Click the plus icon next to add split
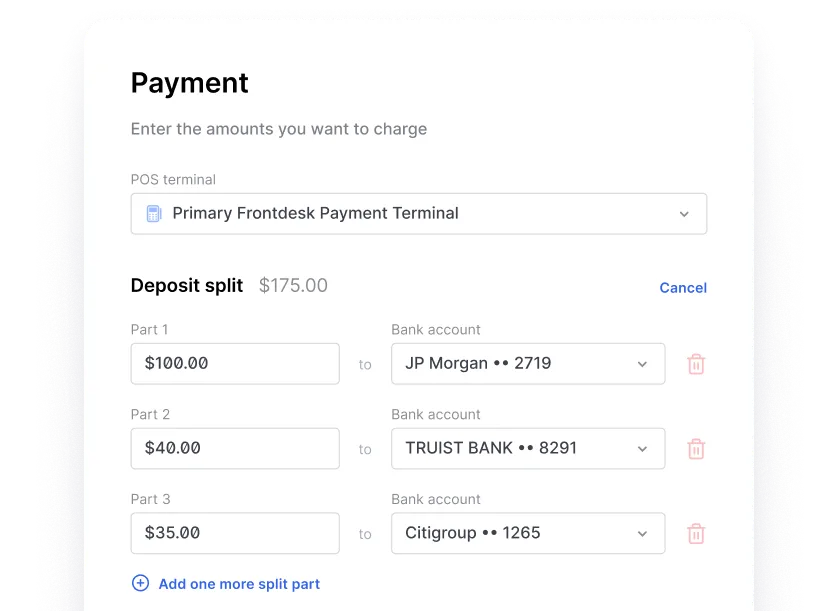 click(140, 583)
